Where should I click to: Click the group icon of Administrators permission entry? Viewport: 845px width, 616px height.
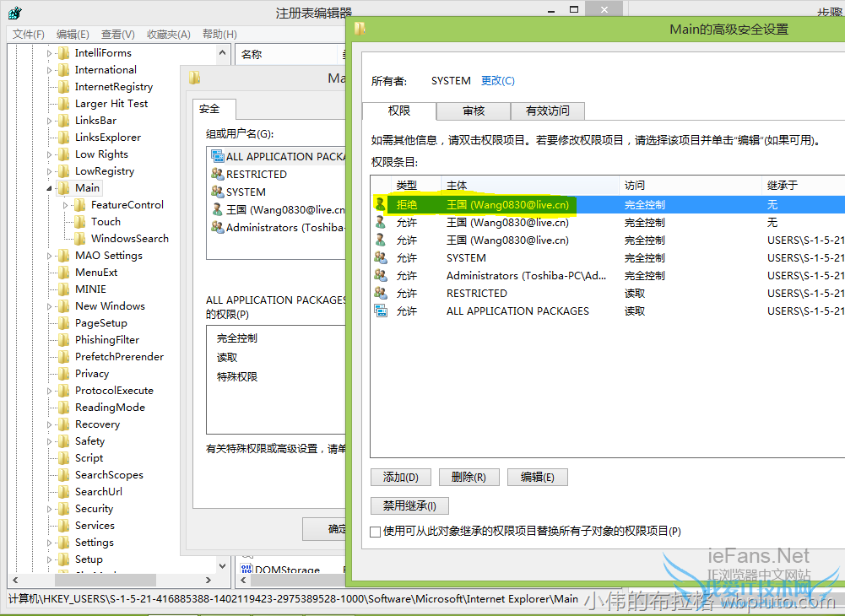[x=381, y=275]
